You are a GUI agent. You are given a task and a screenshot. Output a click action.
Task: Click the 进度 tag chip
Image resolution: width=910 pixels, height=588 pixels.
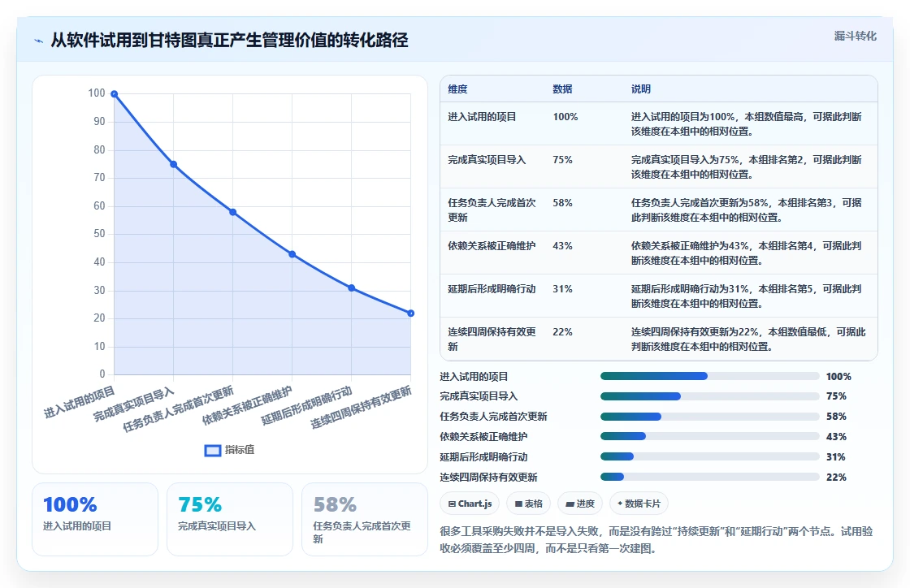click(x=580, y=504)
